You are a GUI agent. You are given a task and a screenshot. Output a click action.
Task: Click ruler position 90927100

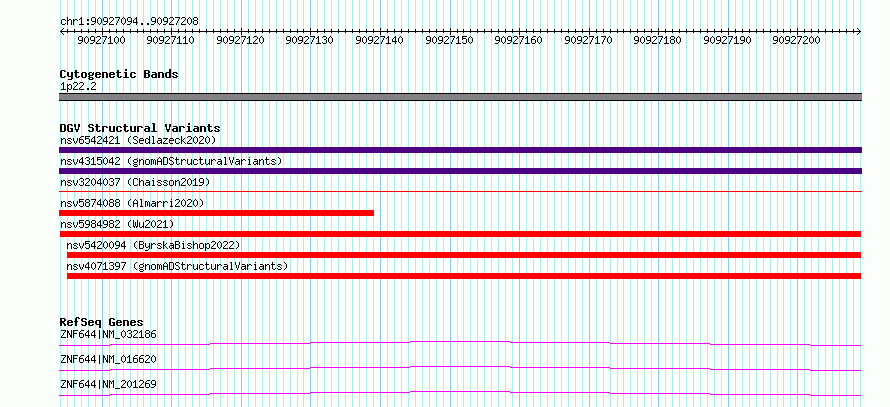[x=101, y=40]
